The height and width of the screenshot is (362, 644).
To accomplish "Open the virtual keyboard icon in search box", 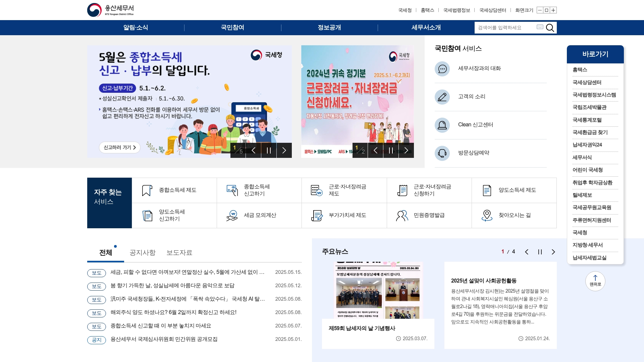I will (x=540, y=27).
